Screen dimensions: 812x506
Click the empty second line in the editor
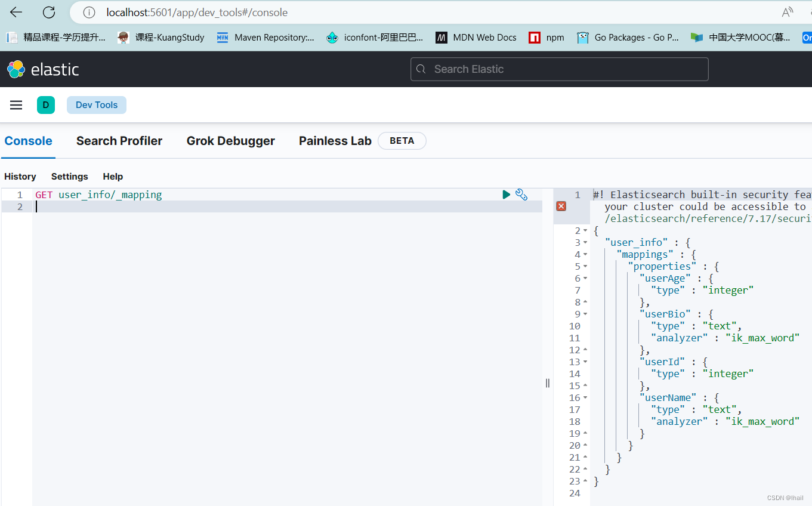[x=288, y=206]
